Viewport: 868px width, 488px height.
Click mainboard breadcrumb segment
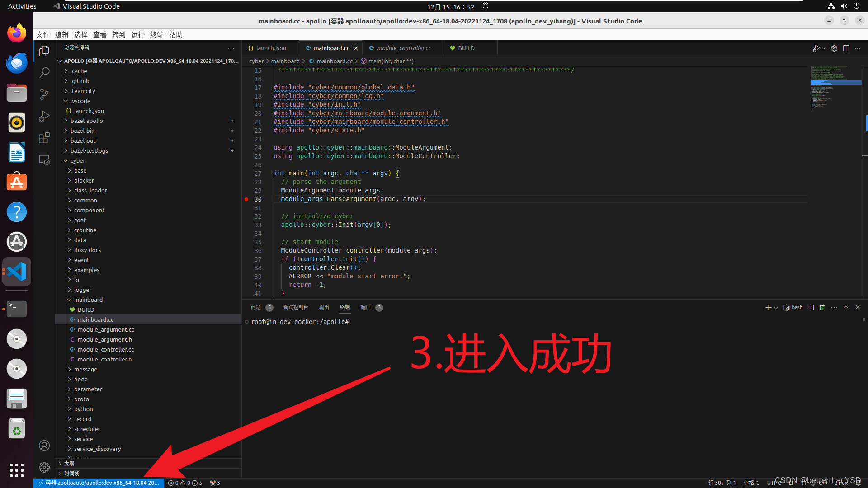tap(285, 61)
